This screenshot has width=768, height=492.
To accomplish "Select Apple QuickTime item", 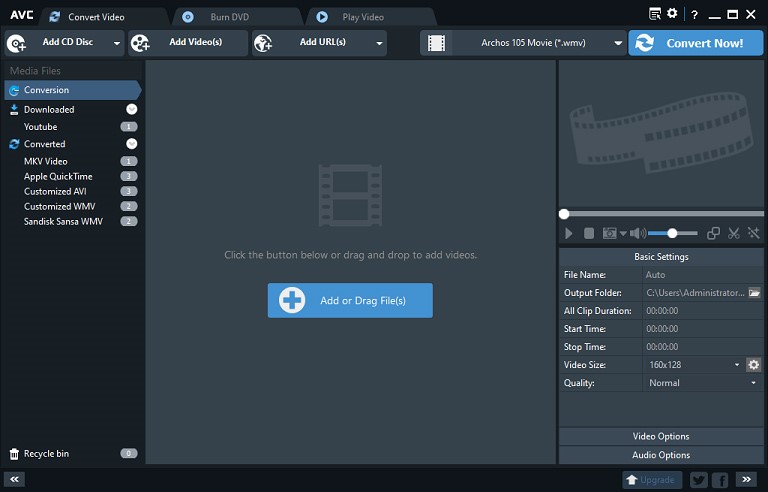I will (x=58, y=176).
